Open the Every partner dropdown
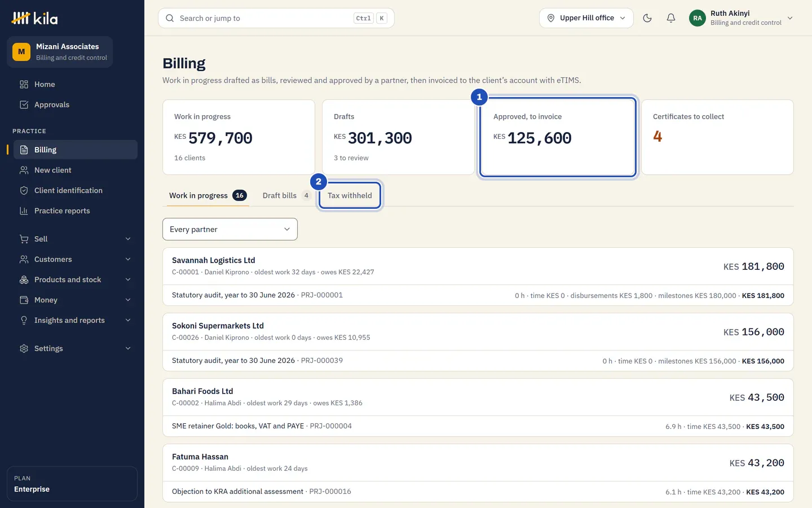Viewport: 812px width, 508px height. click(230, 229)
